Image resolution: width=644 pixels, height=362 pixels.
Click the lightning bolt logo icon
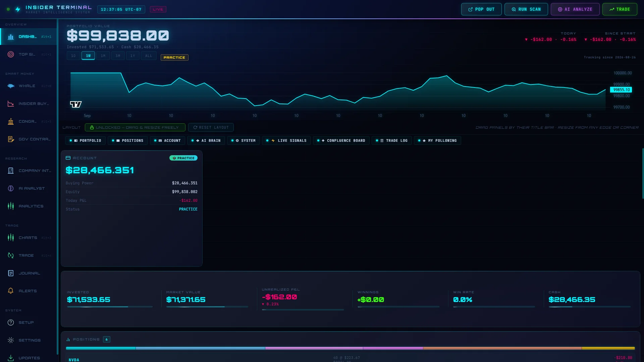(x=18, y=9)
